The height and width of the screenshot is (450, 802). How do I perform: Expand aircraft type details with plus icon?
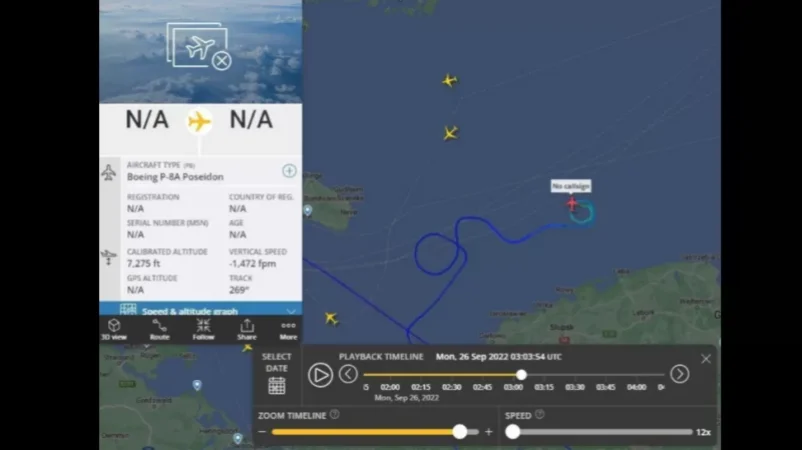coord(289,171)
